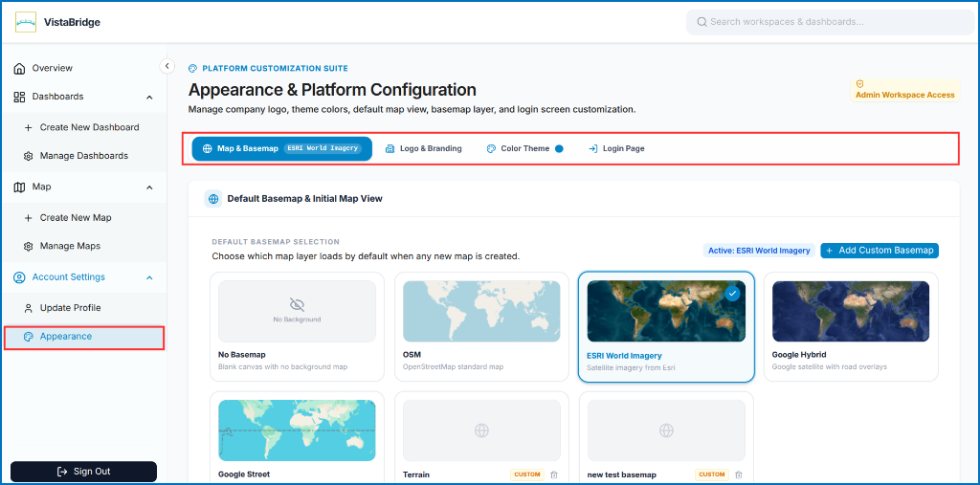Image resolution: width=980 pixels, height=485 pixels.
Task: Click the gear icon beside Manage Dashboards
Action: click(x=28, y=156)
